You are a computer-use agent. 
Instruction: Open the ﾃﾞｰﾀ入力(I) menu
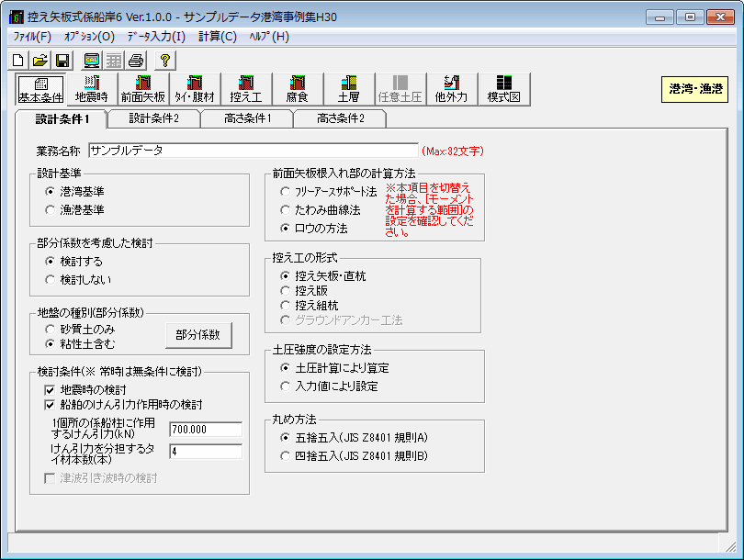pos(156,37)
